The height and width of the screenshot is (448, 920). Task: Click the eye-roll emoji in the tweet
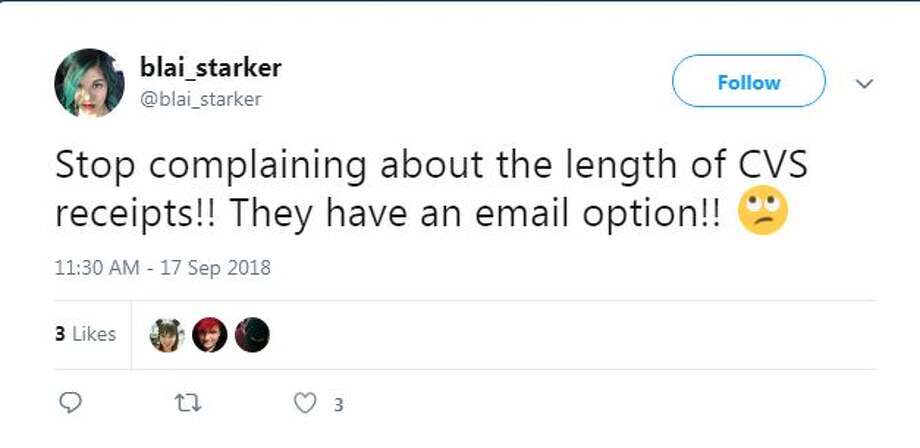click(762, 214)
